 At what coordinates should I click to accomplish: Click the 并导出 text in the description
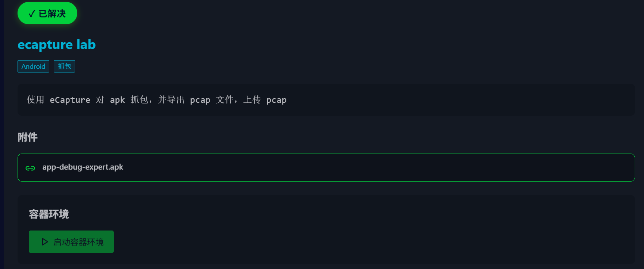(171, 100)
